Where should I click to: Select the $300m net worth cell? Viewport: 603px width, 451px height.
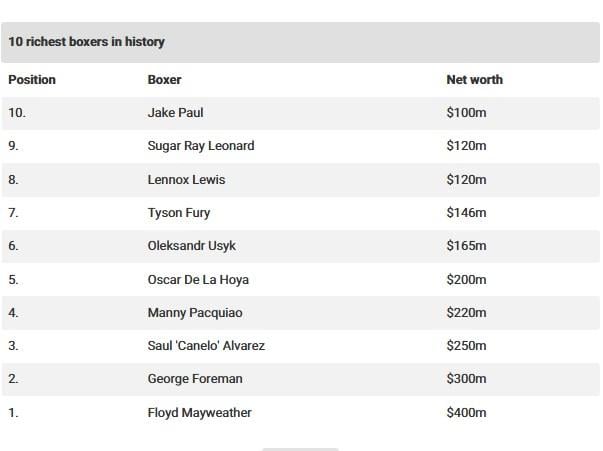click(x=466, y=379)
